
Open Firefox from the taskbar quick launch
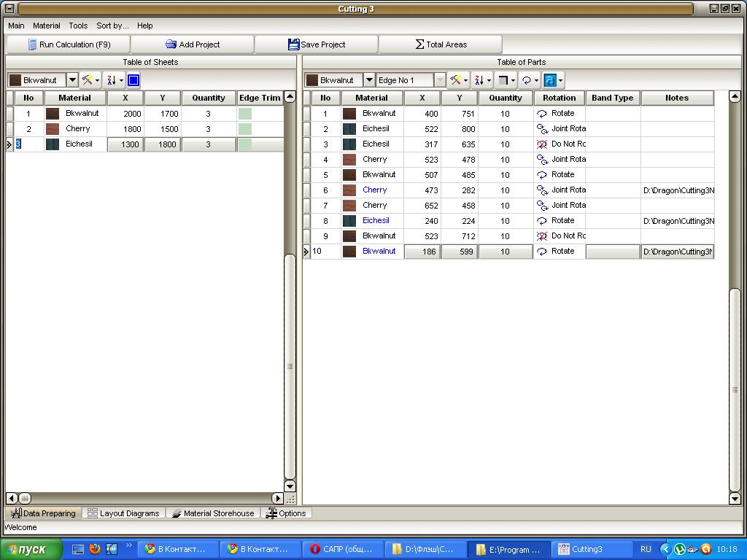pos(95,549)
